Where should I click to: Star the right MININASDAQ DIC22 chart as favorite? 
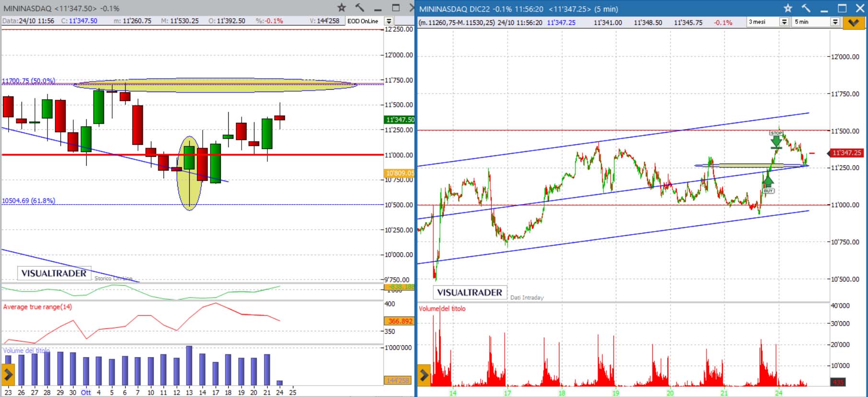pyautogui.click(x=788, y=8)
